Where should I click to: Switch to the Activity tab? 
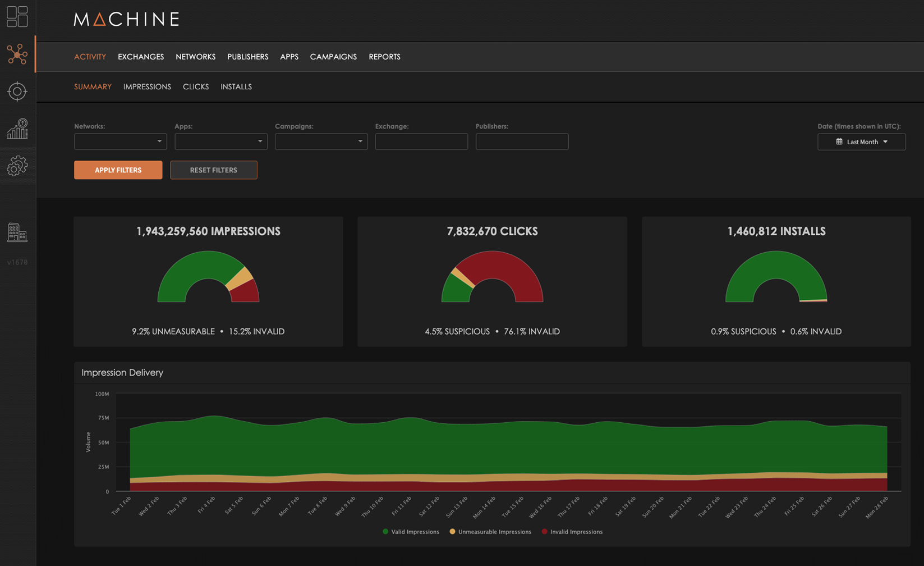(x=90, y=57)
